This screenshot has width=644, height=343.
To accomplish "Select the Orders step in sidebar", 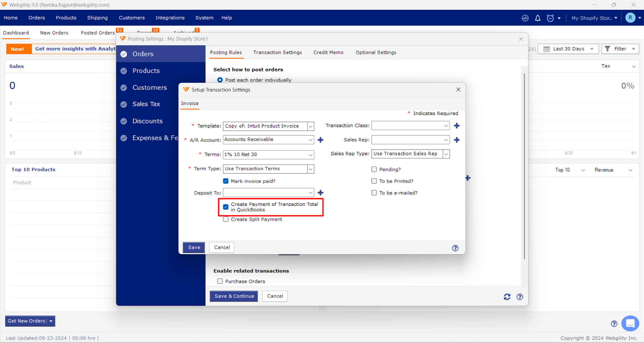I will click(161, 54).
